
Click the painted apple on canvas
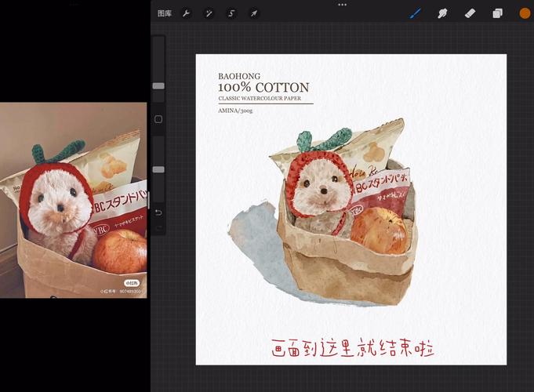coord(378,230)
